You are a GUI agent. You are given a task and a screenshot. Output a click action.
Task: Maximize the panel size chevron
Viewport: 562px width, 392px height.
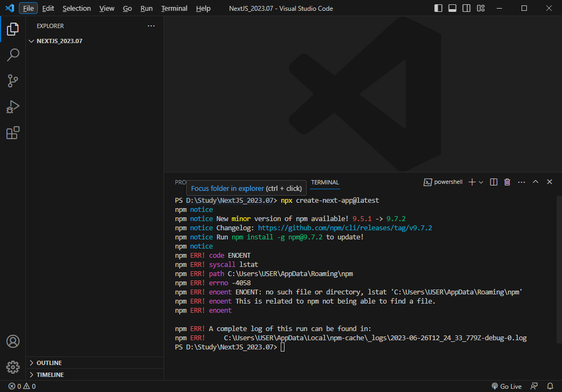(x=536, y=182)
